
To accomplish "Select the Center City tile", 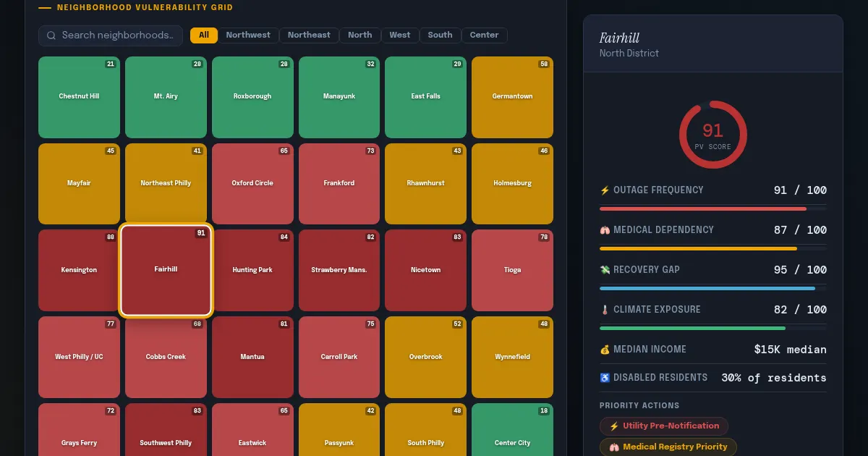I will tap(512, 430).
